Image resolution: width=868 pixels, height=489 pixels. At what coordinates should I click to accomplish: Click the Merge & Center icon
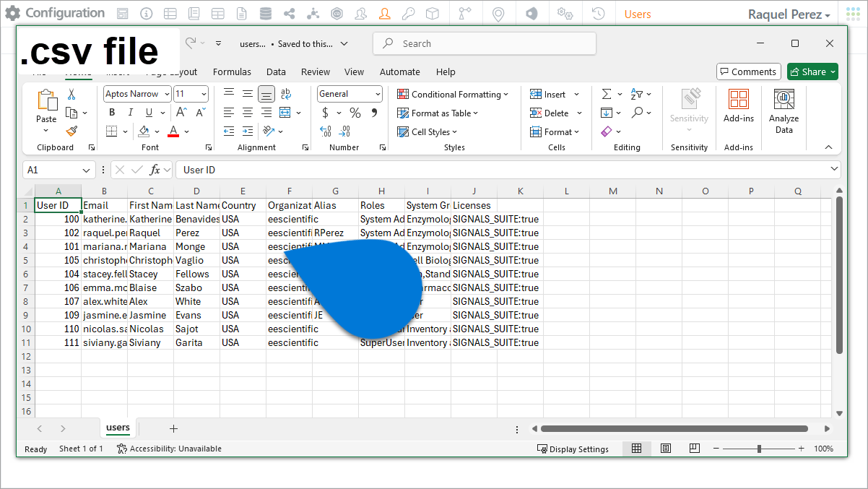(285, 113)
